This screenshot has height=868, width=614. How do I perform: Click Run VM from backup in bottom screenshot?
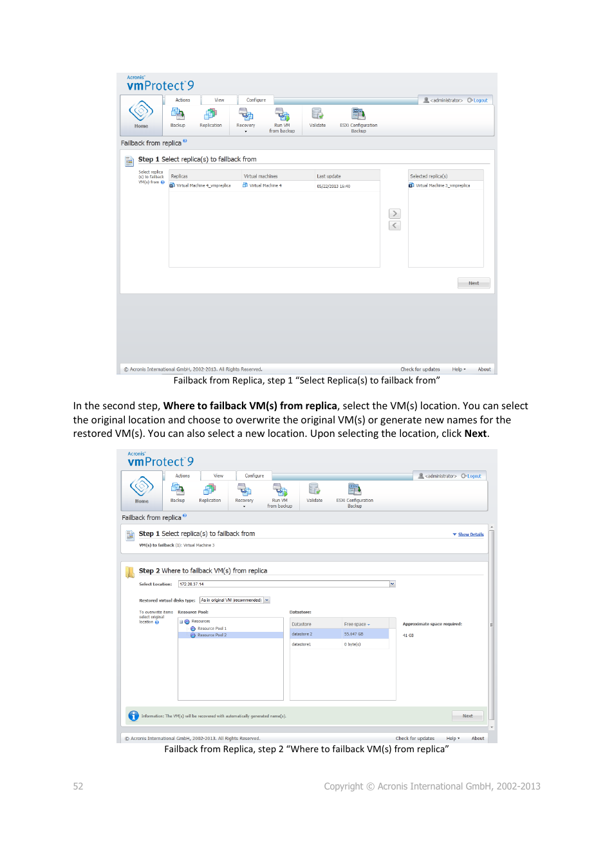coord(280,495)
